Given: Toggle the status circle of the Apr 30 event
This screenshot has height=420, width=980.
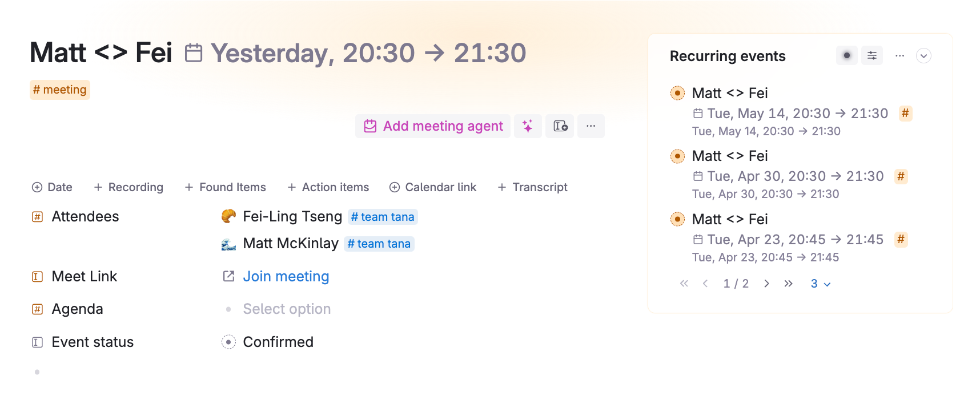Looking at the screenshot, I should click(677, 156).
